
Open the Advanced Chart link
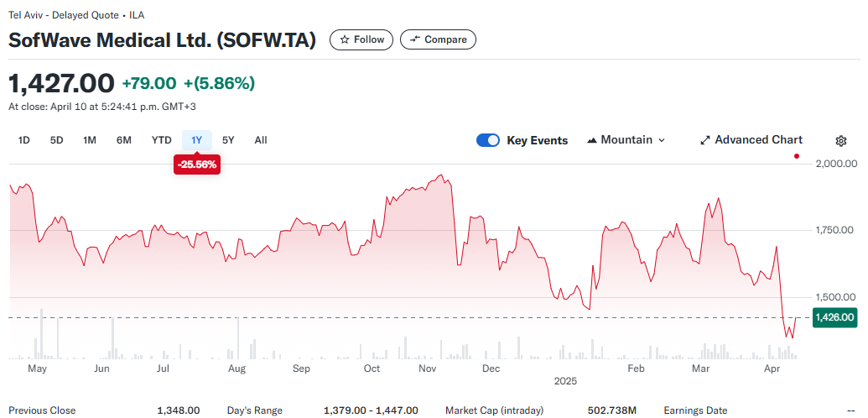(751, 139)
